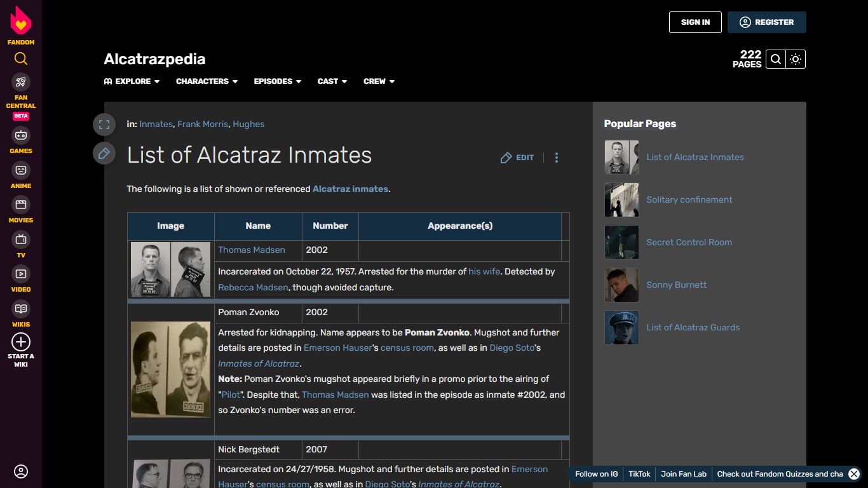This screenshot has width=868, height=488.
Task: Click the Number column header
Action: coord(330,226)
